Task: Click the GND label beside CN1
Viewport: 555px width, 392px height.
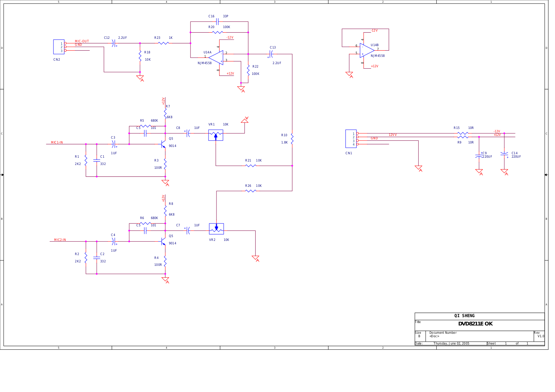Action: click(374, 138)
